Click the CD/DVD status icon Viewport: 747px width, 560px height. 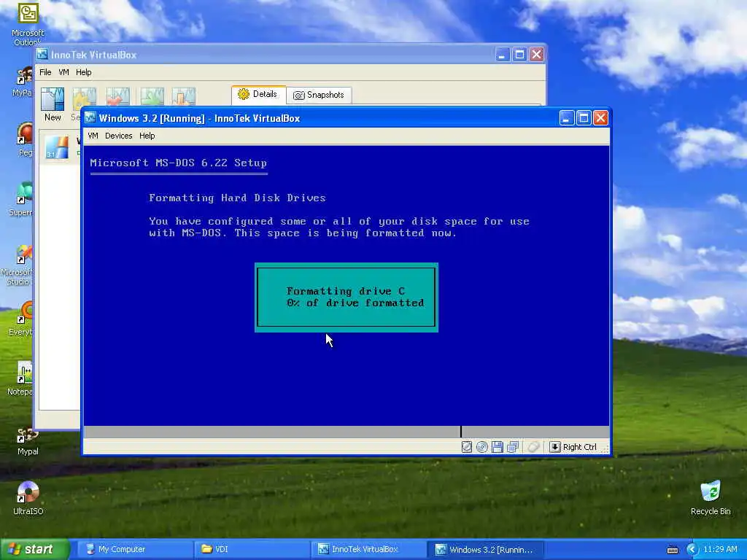click(482, 447)
